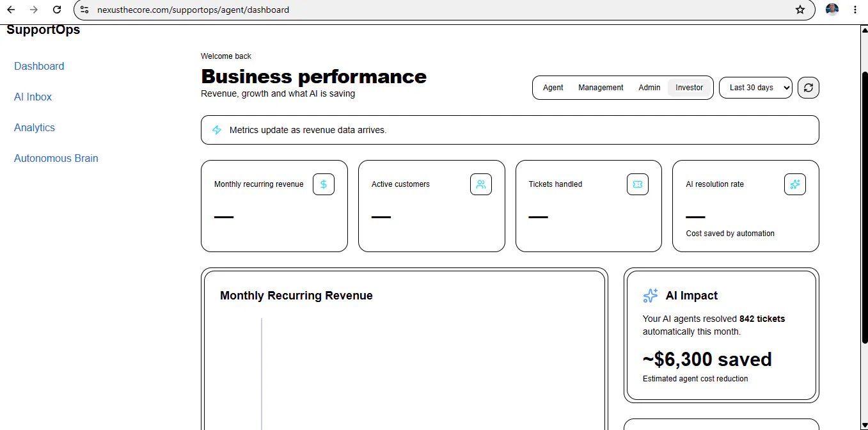Click the people icon on Active customers card
This screenshot has height=430, width=868.
(x=481, y=184)
